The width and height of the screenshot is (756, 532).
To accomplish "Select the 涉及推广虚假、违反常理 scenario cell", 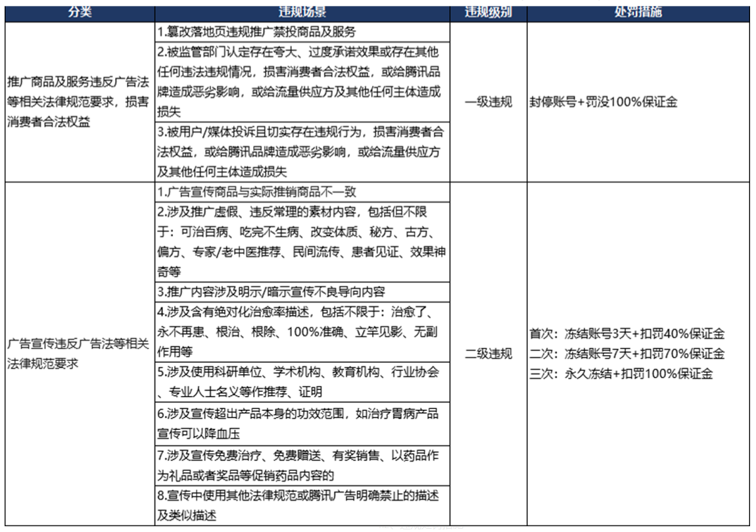I will pos(302,241).
